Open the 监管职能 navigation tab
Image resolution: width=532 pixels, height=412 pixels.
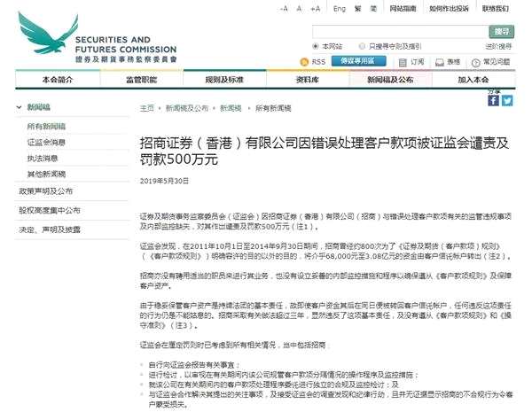pos(142,80)
